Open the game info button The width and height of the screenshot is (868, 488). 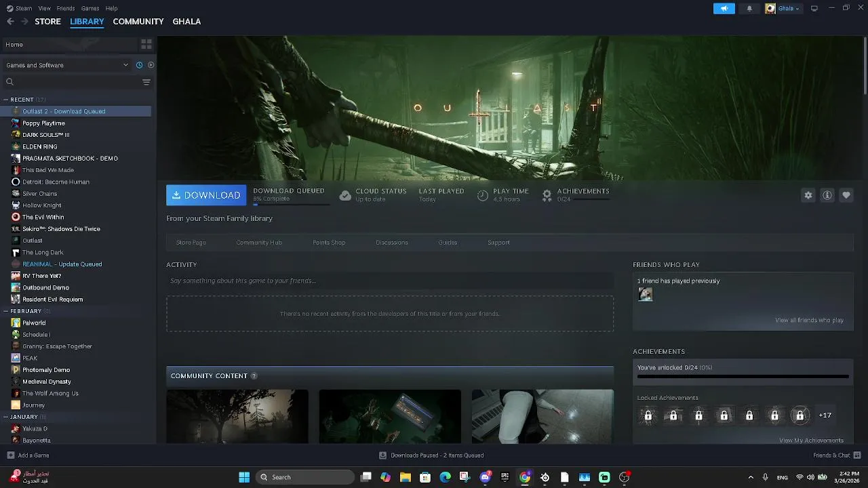pyautogui.click(x=827, y=195)
